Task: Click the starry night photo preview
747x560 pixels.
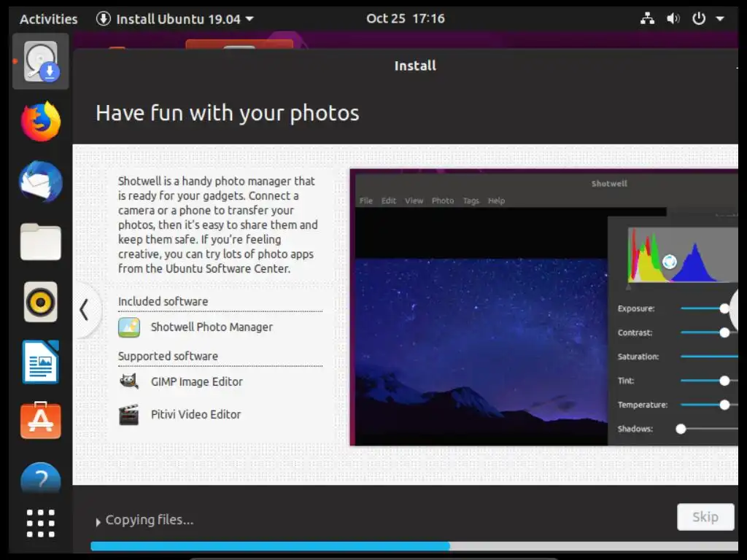Action: (x=481, y=352)
